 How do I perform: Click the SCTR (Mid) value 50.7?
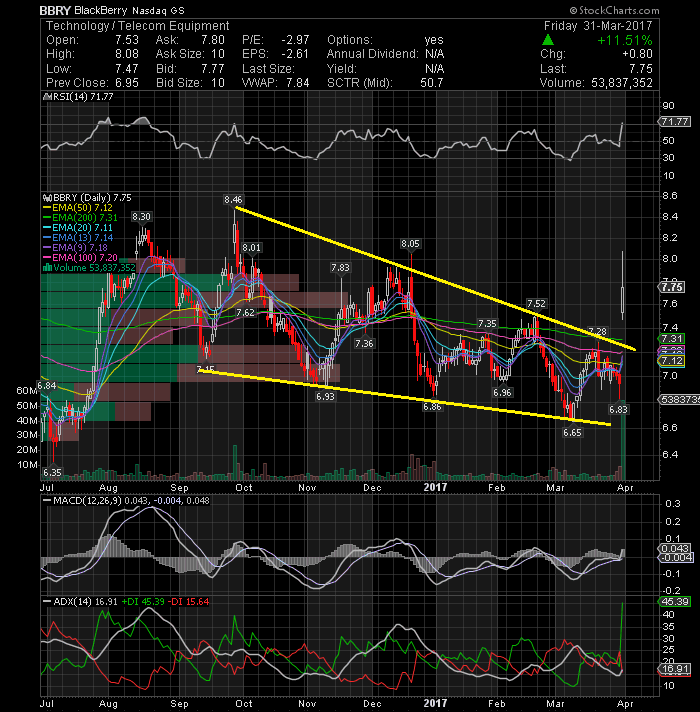(432, 83)
